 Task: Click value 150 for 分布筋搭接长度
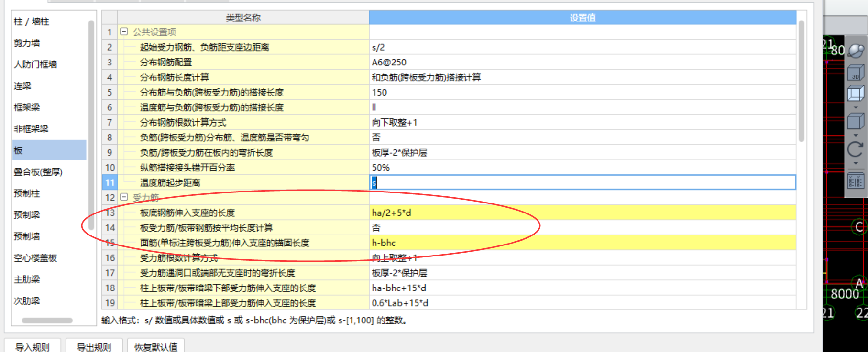(x=379, y=92)
